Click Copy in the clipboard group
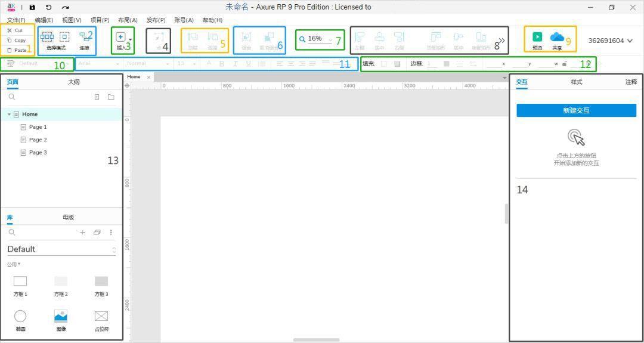644x343 pixels. pyautogui.click(x=17, y=40)
